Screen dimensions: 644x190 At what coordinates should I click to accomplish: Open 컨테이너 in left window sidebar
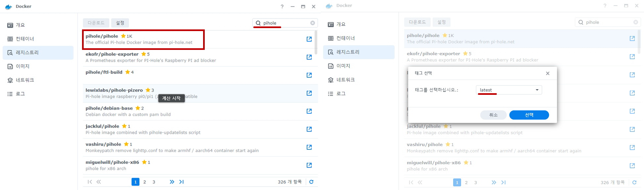click(x=38, y=39)
